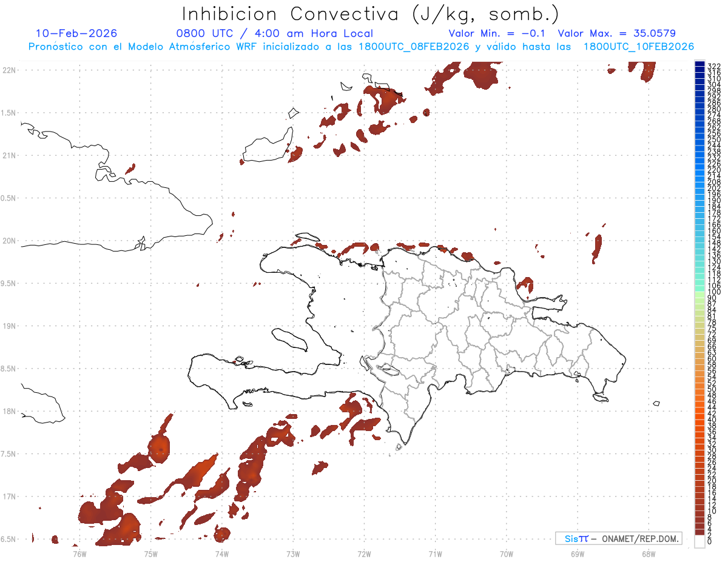Click the time "0800 UTC / 4:00 am Hora Local"
Screen dimensions: 728x562
tap(274, 33)
